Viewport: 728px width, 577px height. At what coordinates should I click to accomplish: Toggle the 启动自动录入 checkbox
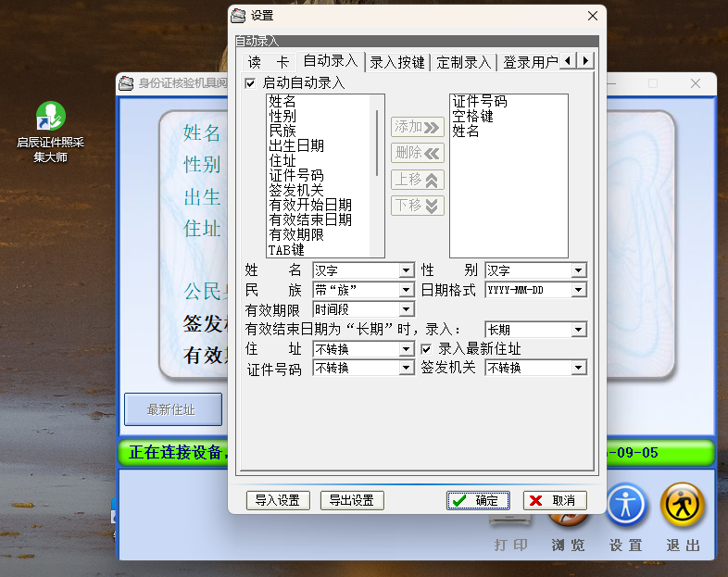(x=250, y=83)
